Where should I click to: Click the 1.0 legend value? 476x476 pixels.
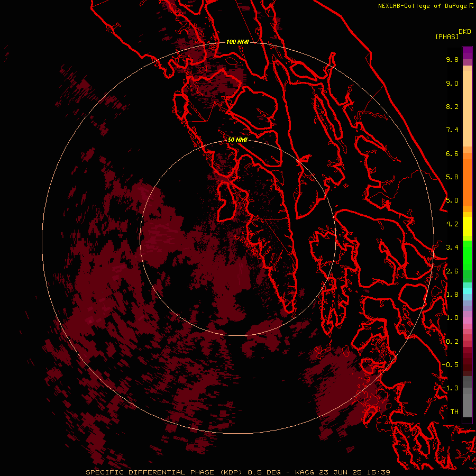coord(452,318)
